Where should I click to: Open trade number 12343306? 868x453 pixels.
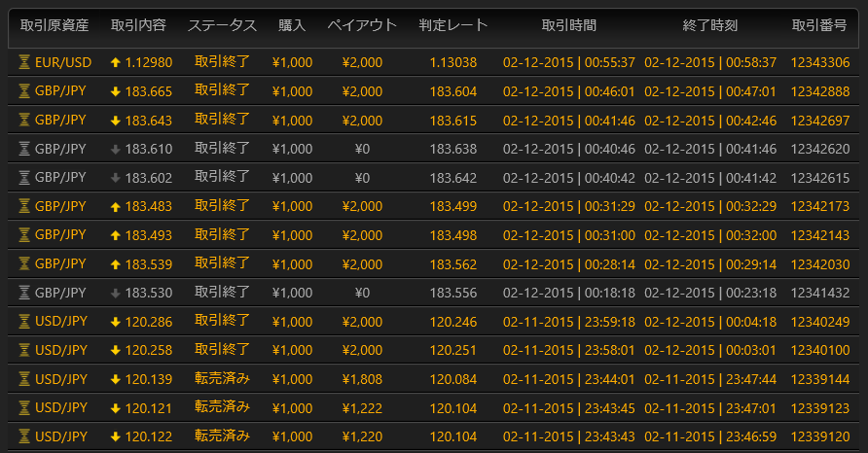click(x=820, y=62)
